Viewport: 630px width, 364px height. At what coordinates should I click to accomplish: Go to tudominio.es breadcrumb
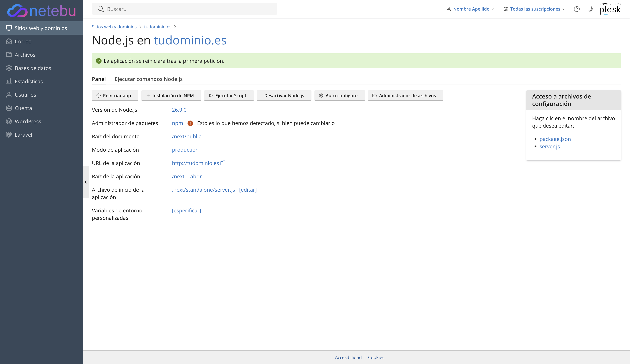158,27
